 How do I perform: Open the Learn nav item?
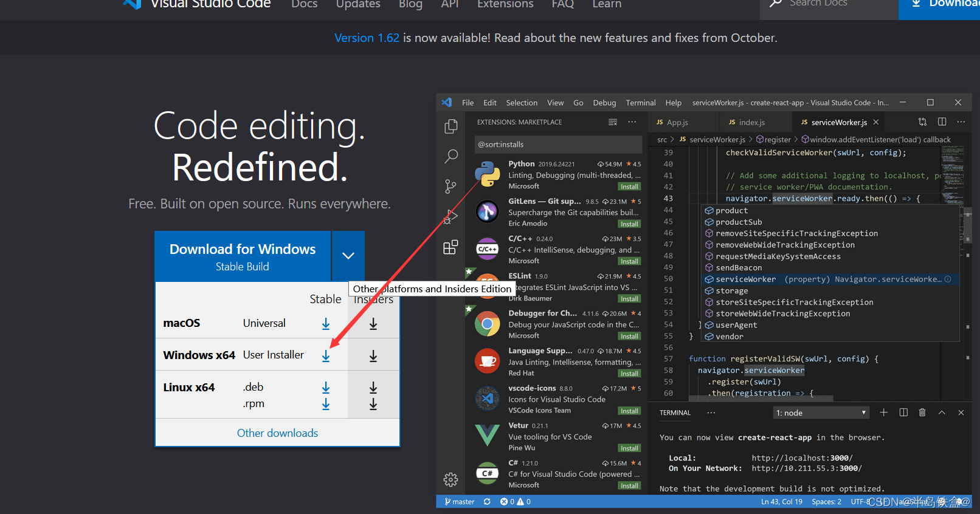(x=607, y=4)
